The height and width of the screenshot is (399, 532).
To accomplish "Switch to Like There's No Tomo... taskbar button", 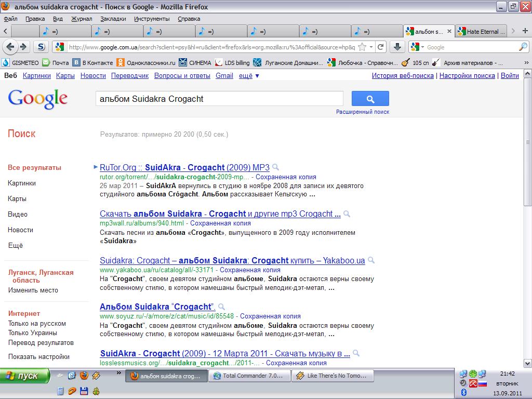I will [333, 376].
